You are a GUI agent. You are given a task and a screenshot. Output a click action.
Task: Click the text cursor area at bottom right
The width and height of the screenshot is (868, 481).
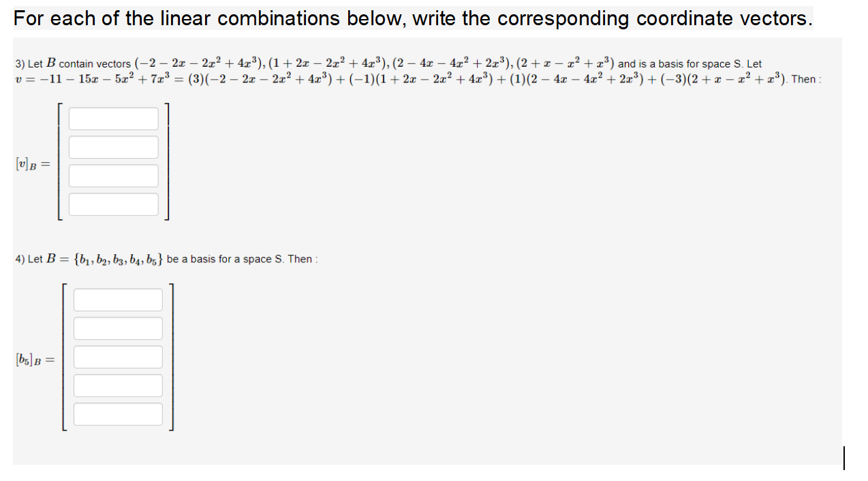(x=844, y=458)
